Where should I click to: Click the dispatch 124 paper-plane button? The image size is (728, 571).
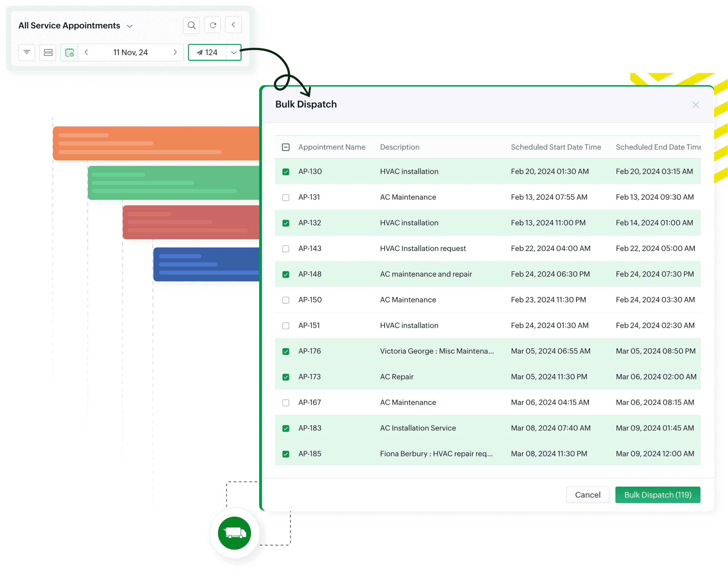tap(207, 53)
